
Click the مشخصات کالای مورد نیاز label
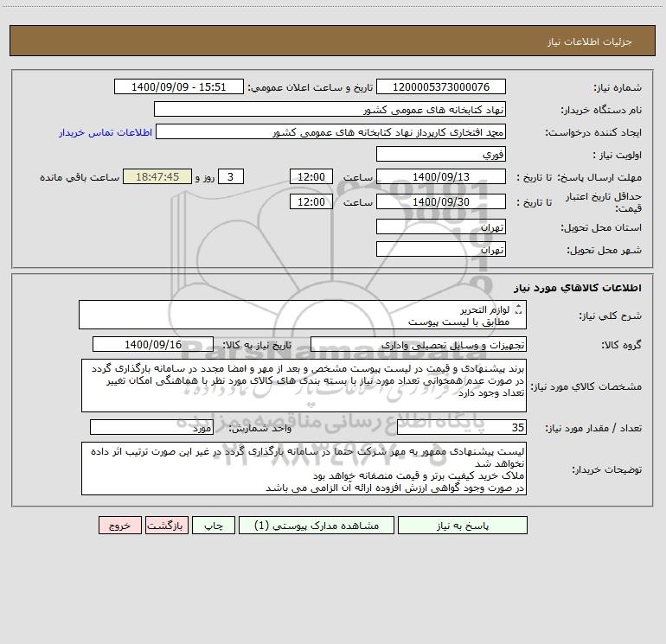pos(586,386)
